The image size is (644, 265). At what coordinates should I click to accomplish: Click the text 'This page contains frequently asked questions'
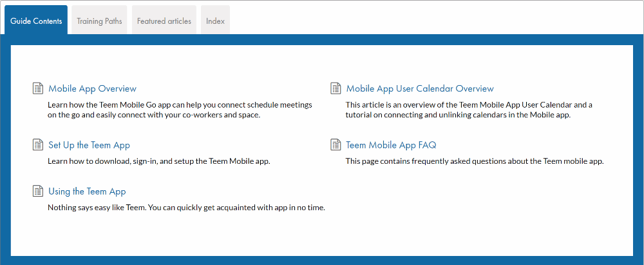[475, 161]
